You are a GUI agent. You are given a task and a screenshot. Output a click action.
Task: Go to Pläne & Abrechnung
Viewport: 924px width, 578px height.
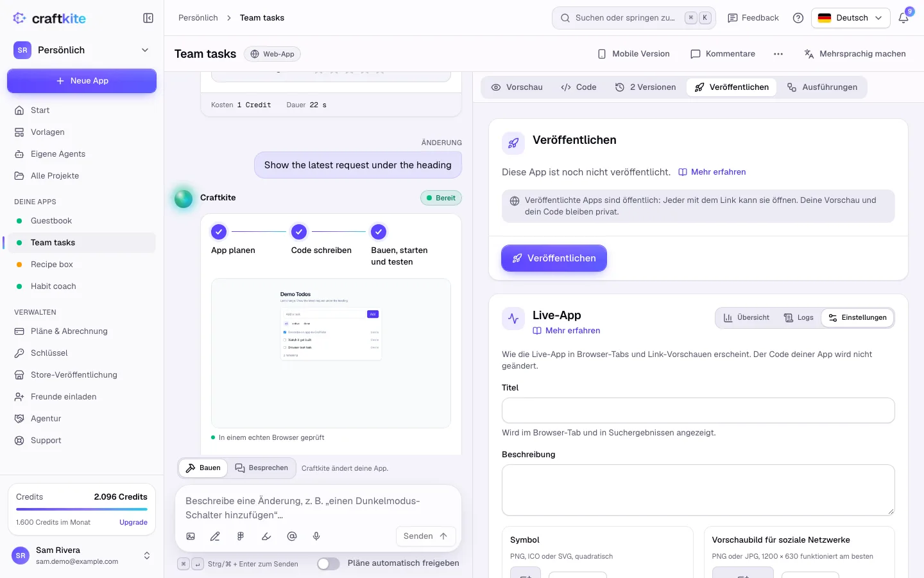[81, 331]
